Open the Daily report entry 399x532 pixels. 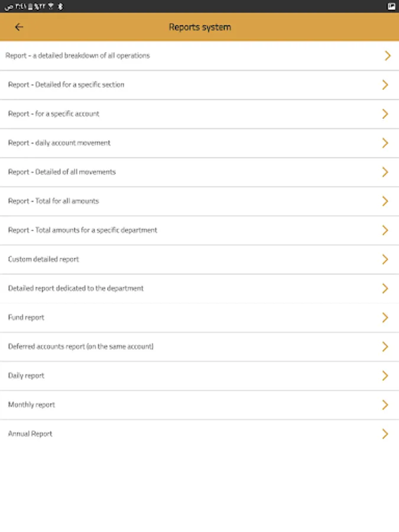point(26,375)
